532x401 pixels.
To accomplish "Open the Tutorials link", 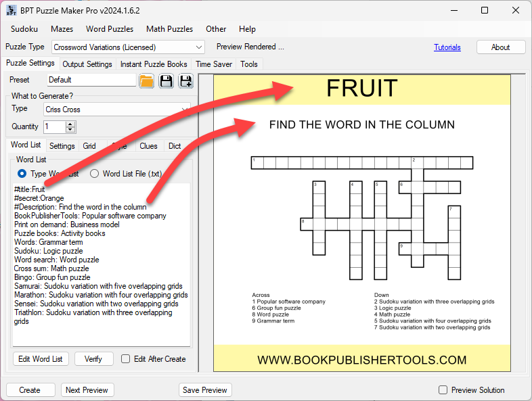I will point(447,47).
